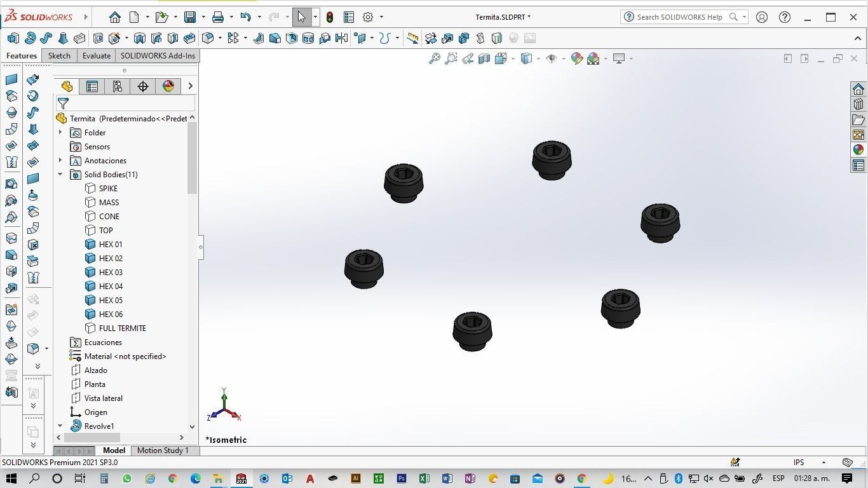This screenshot has width=868, height=488.
Task: Click the Save disk icon
Action: pos(190,17)
